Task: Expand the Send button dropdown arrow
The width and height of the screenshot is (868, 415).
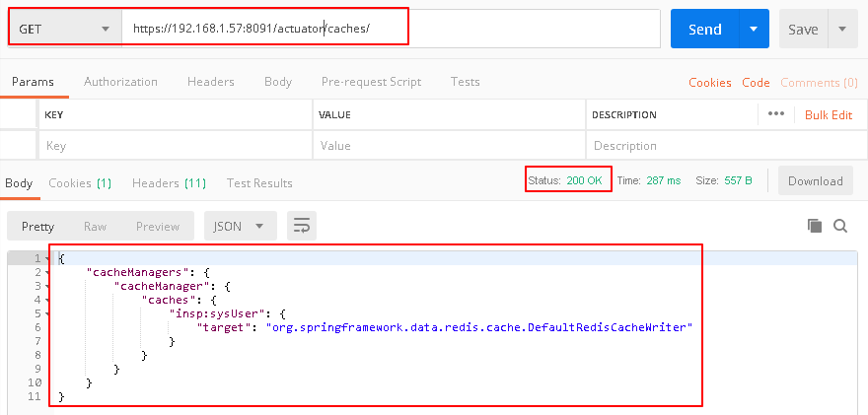Action: 754,29
